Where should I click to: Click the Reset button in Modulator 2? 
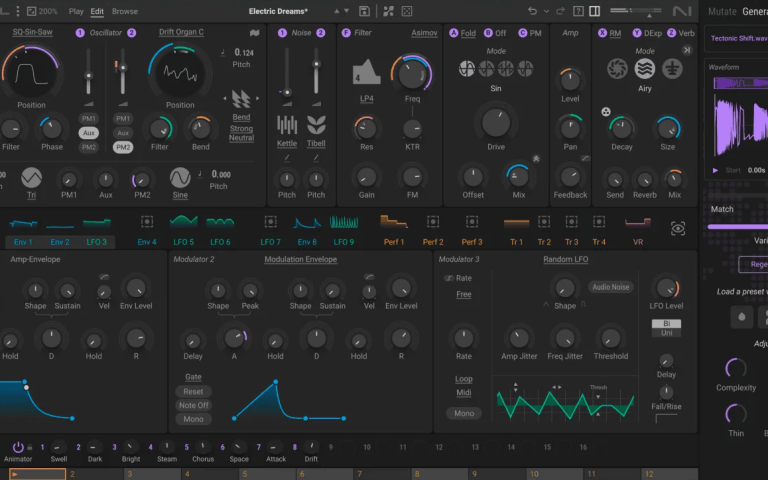click(193, 391)
